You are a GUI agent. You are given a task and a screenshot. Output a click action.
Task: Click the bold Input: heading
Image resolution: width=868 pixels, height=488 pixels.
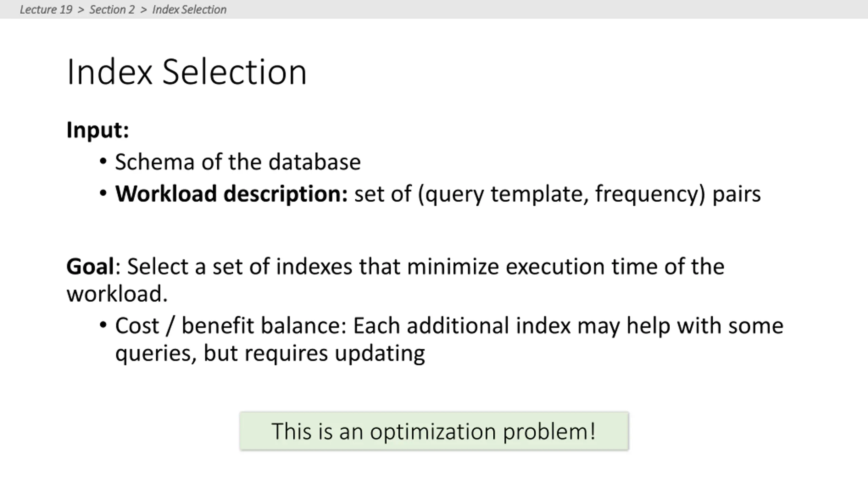98,130
